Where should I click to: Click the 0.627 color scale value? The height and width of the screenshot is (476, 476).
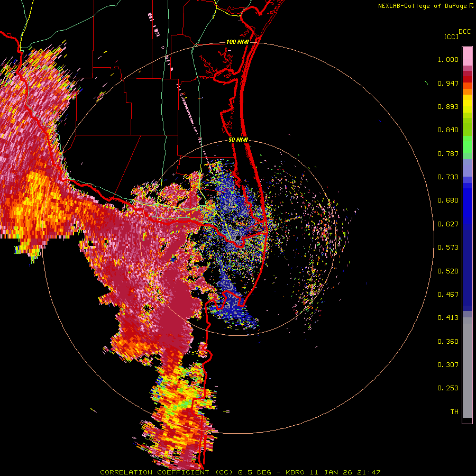pos(448,224)
